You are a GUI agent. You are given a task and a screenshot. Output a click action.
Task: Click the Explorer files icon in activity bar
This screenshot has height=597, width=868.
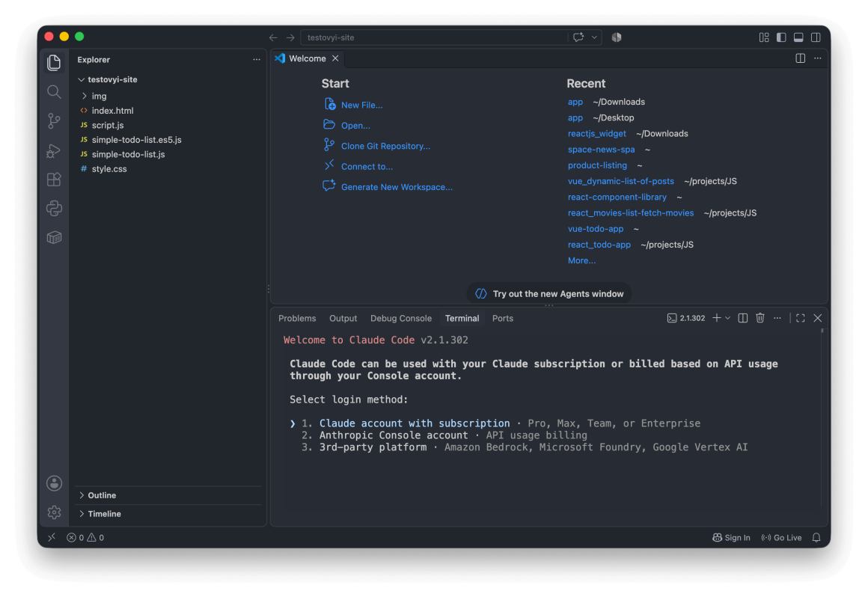[54, 63]
